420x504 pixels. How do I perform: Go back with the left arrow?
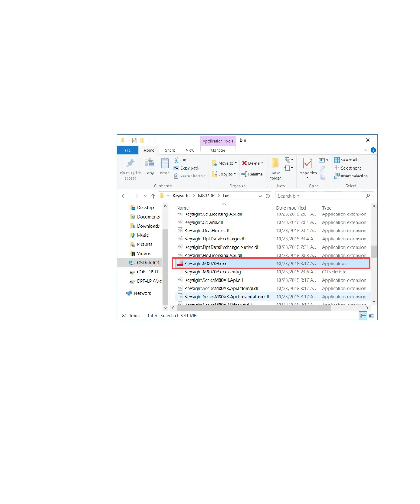[124, 196]
